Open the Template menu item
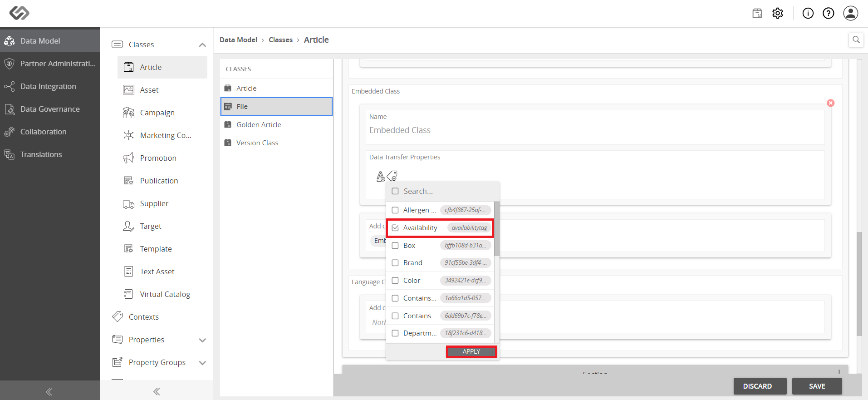Image resolution: width=868 pixels, height=400 pixels. (162, 249)
